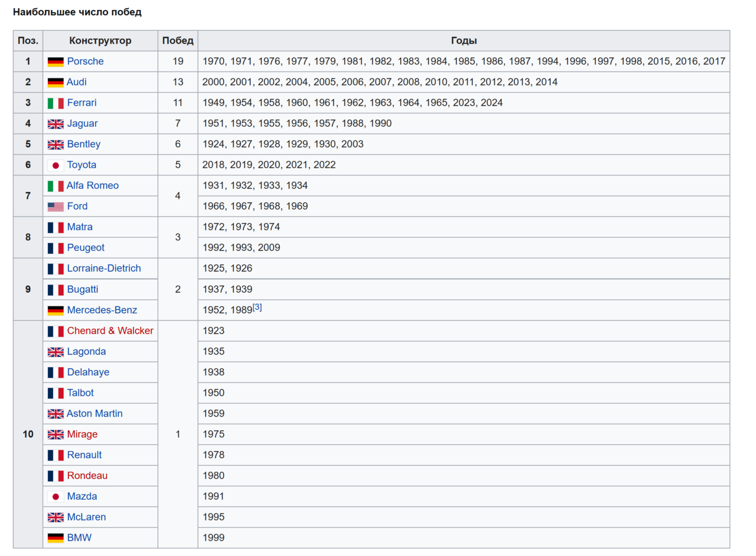The height and width of the screenshot is (556, 756).
Task: Open the Ford constructor link
Action: tap(77, 206)
